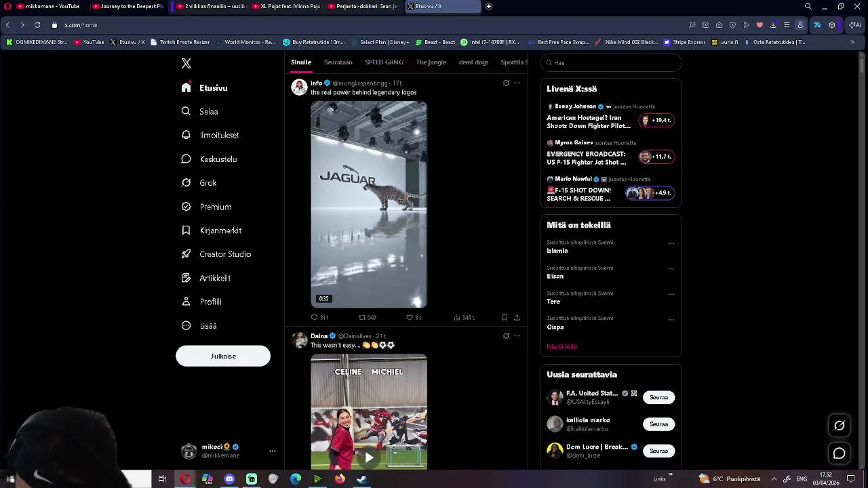Viewport: 868px width, 488px height.
Task: Open more options for Islamia trend
Action: coord(671,243)
